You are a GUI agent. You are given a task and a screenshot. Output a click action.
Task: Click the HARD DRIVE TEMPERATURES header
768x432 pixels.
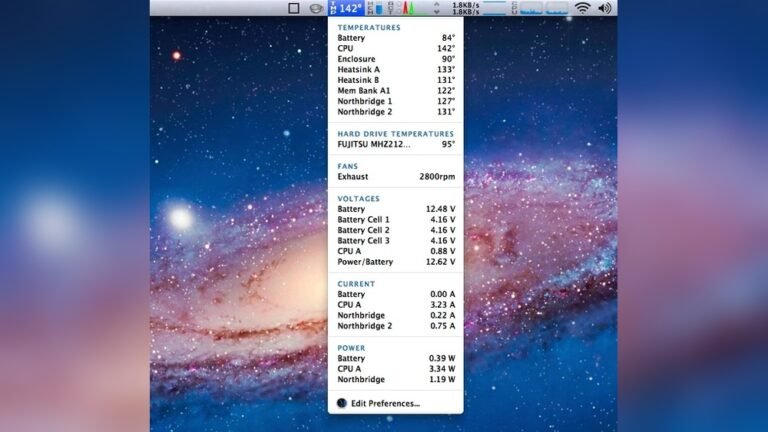pos(395,134)
